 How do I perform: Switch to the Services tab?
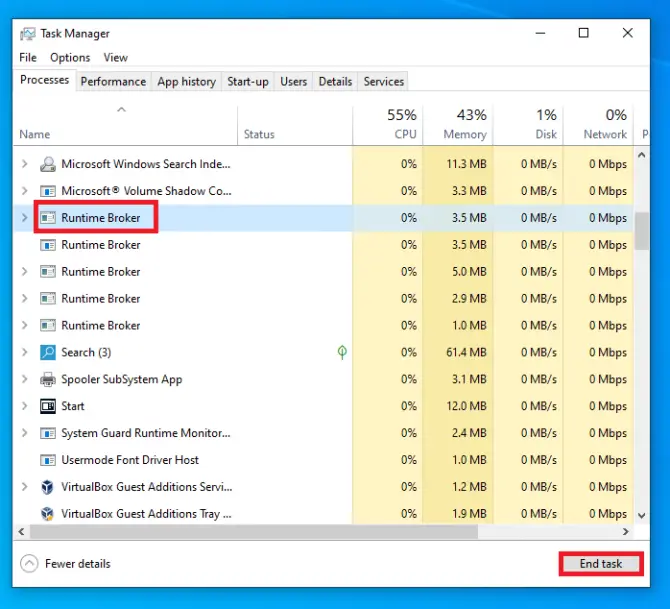point(384,82)
